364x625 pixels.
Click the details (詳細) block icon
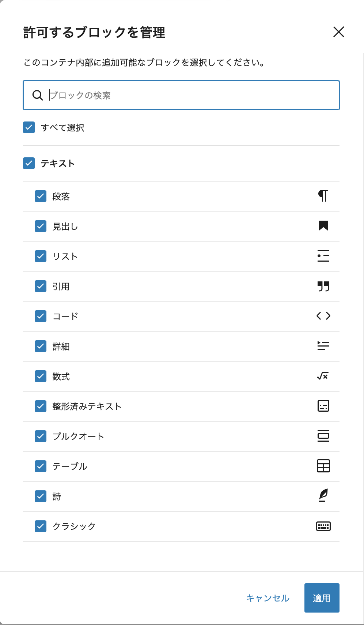point(323,345)
